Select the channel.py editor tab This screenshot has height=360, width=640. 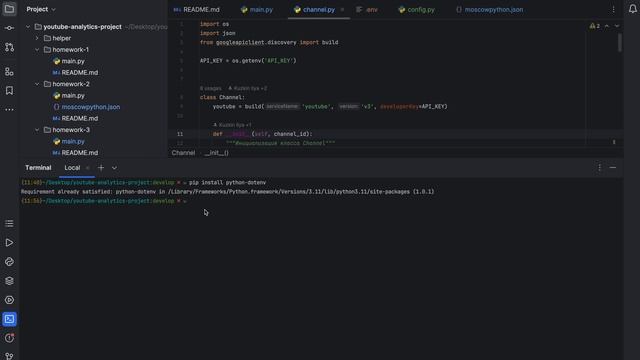tap(315, 9)
